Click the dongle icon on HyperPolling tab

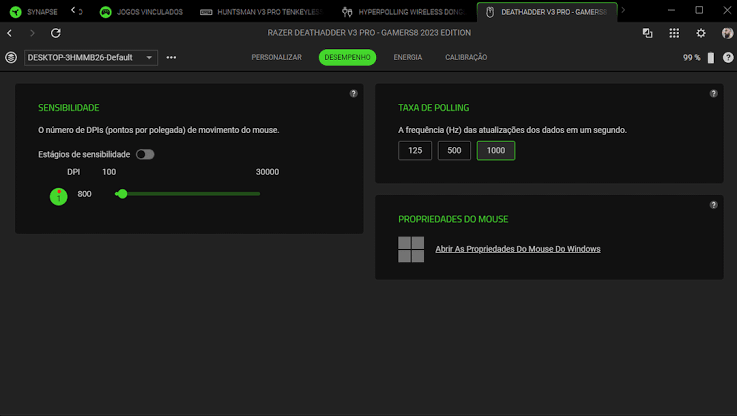tap(347, 12)
